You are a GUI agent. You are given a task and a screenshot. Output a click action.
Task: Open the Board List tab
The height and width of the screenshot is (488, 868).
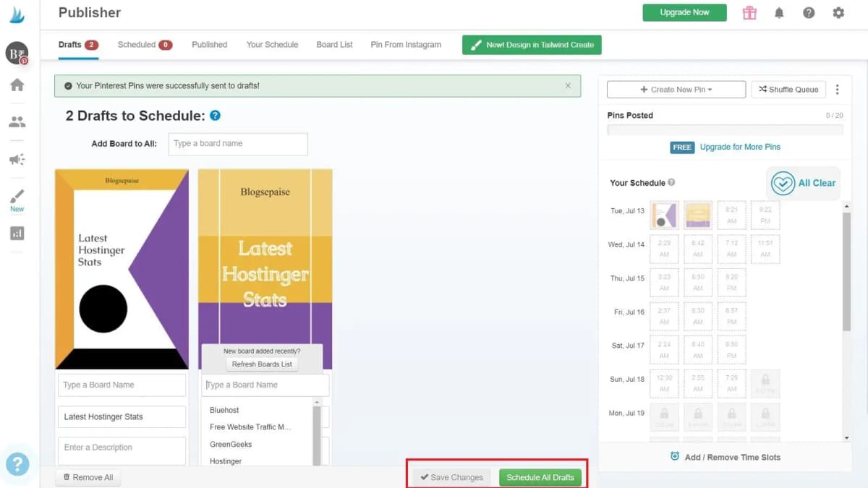[334, 45]
